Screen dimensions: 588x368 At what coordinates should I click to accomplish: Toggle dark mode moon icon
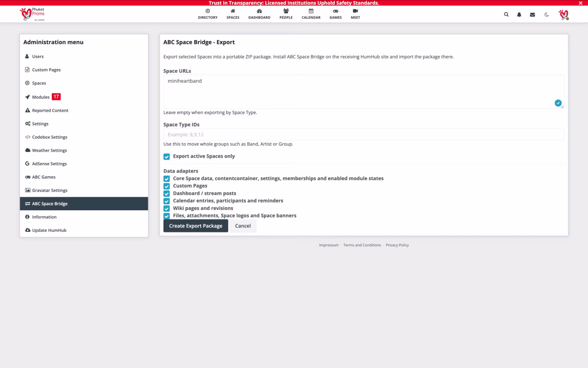point(547,14)
